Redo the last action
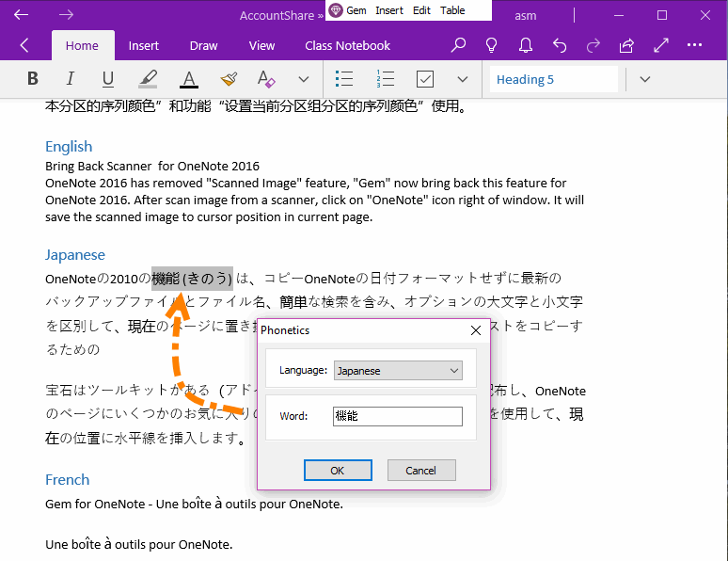This screenshot has width=728, height=561. pyautogui.click(x=593, y=45)
